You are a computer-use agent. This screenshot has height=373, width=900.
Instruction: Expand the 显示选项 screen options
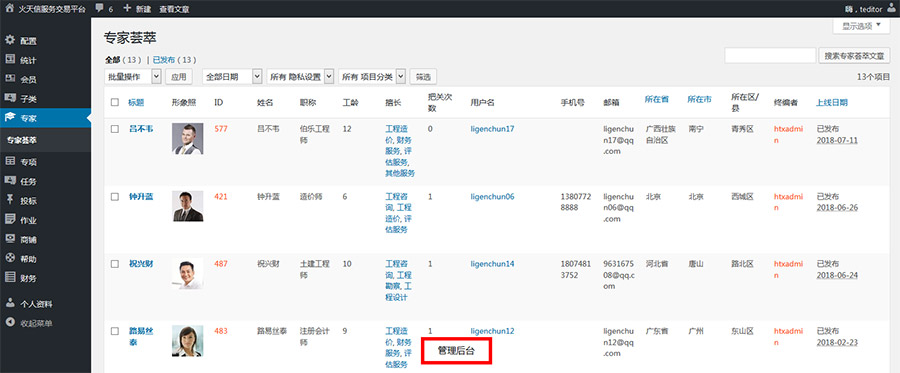tap(862, 26)
